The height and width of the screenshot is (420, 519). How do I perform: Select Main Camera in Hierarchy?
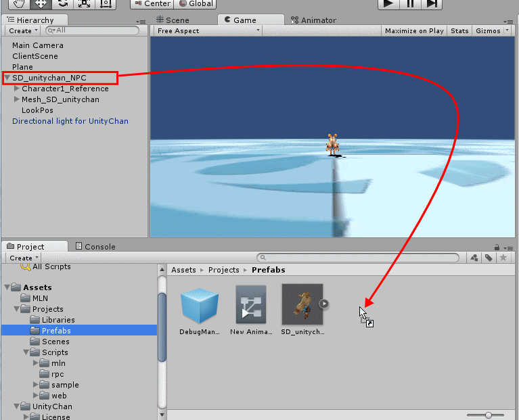click(38, 45)
